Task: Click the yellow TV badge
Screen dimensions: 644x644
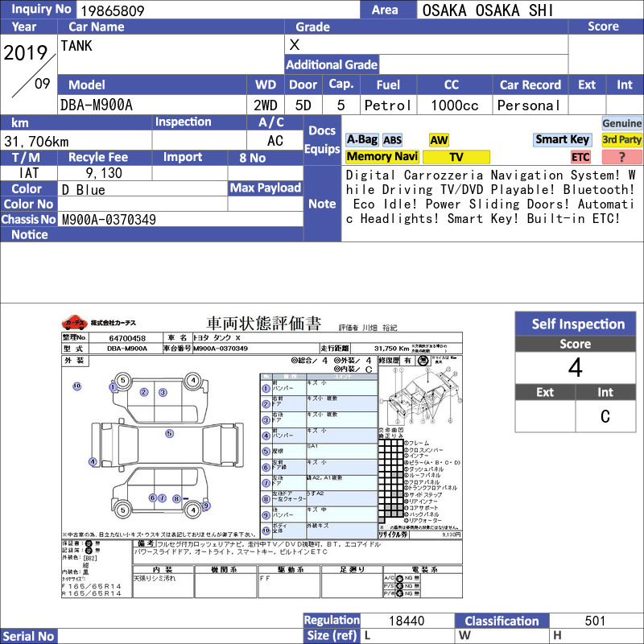Action: (x=456, y=156)
